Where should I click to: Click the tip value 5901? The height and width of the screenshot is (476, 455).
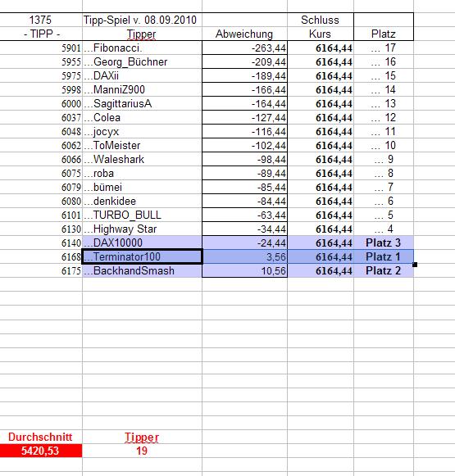tap(71, 48)
